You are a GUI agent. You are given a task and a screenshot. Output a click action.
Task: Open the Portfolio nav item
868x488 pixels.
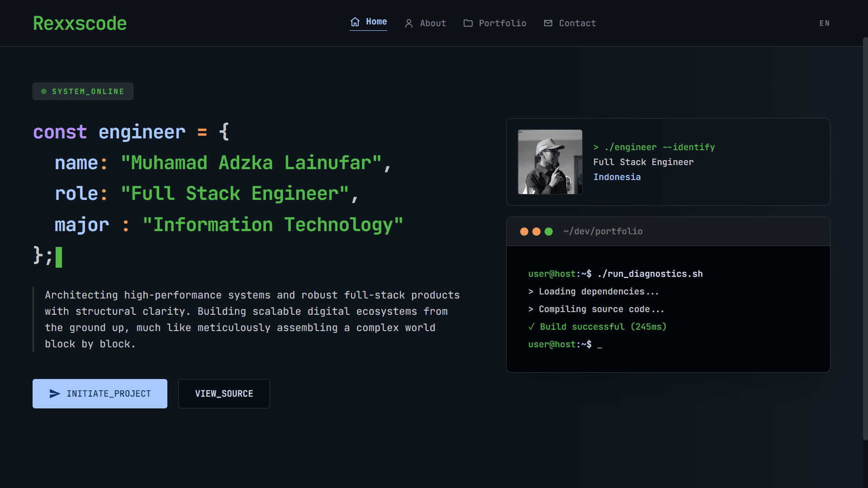(495, 24)
